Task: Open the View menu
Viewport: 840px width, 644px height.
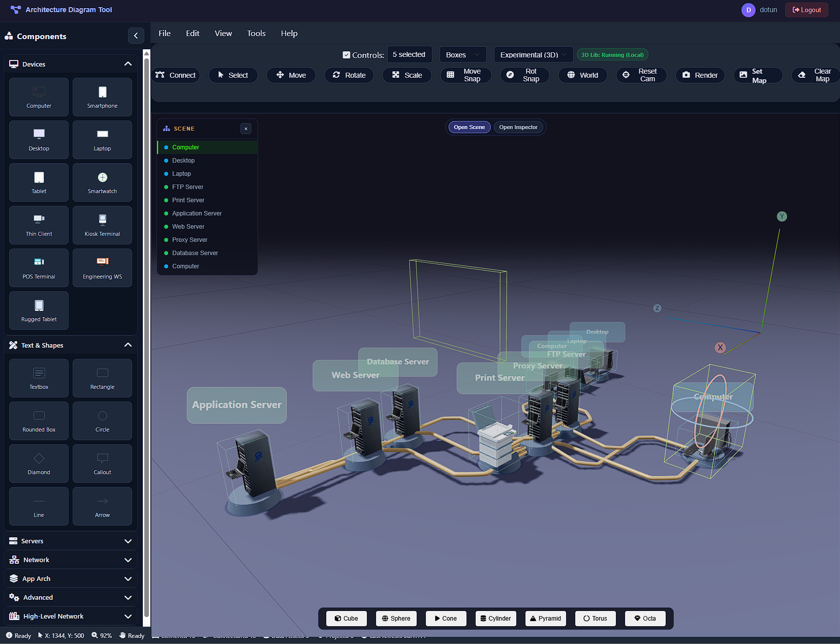Action: [223, 33]
